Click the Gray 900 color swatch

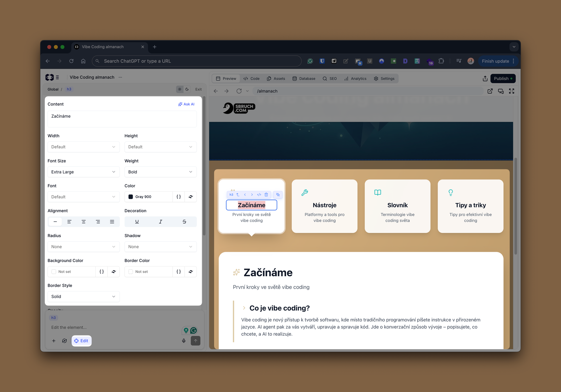131,197
